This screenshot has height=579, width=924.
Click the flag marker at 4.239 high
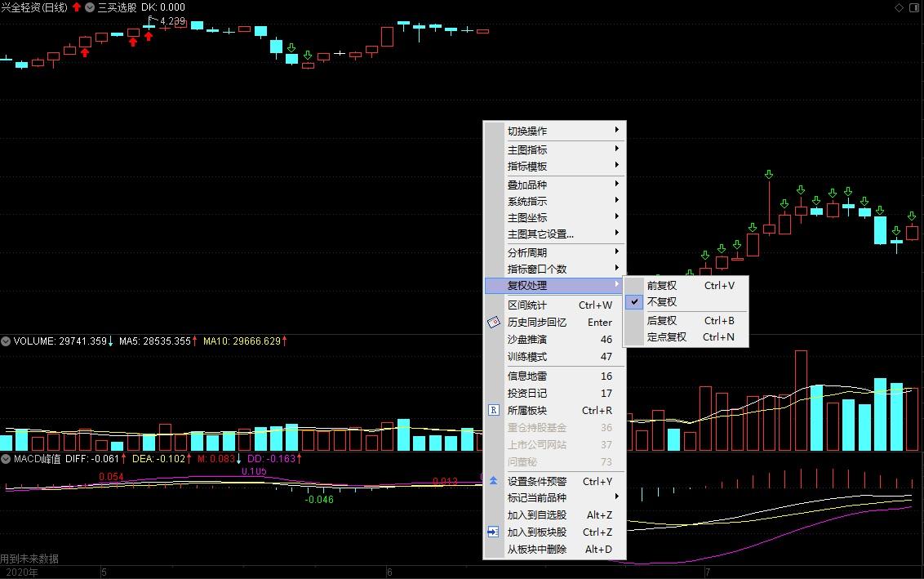(x=152, y=20)
